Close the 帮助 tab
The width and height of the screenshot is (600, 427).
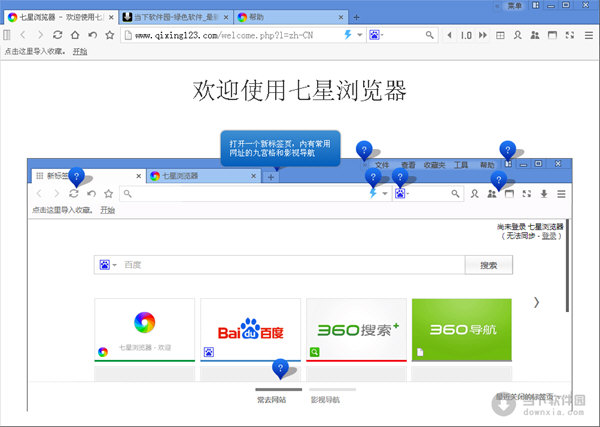click(x=341, y=17)
